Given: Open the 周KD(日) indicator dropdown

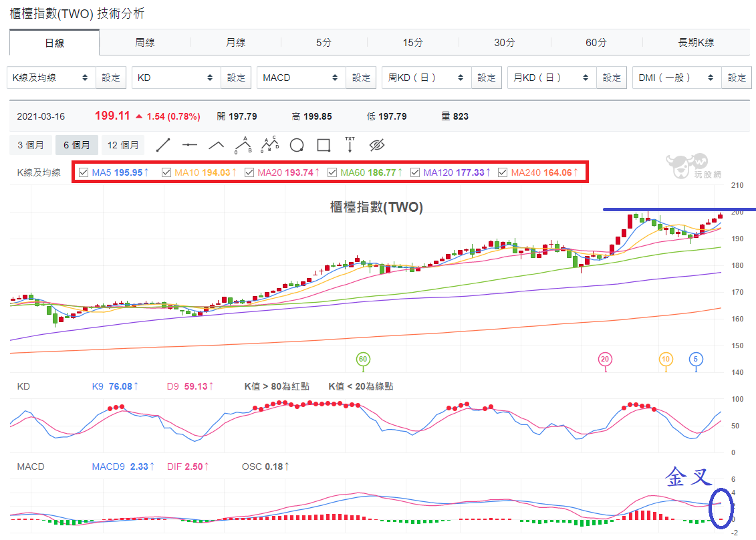Looking at the screenshot, I should (x=426, y=78).
